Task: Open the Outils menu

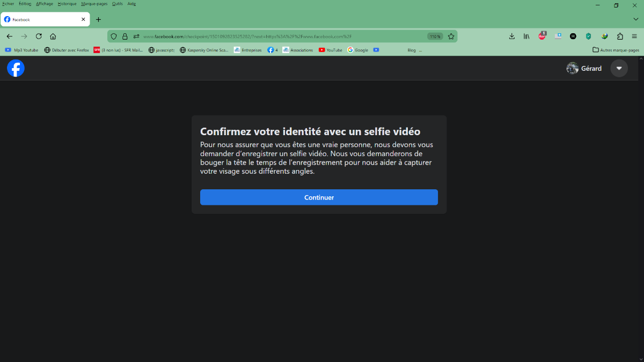Action: (118, 4)
